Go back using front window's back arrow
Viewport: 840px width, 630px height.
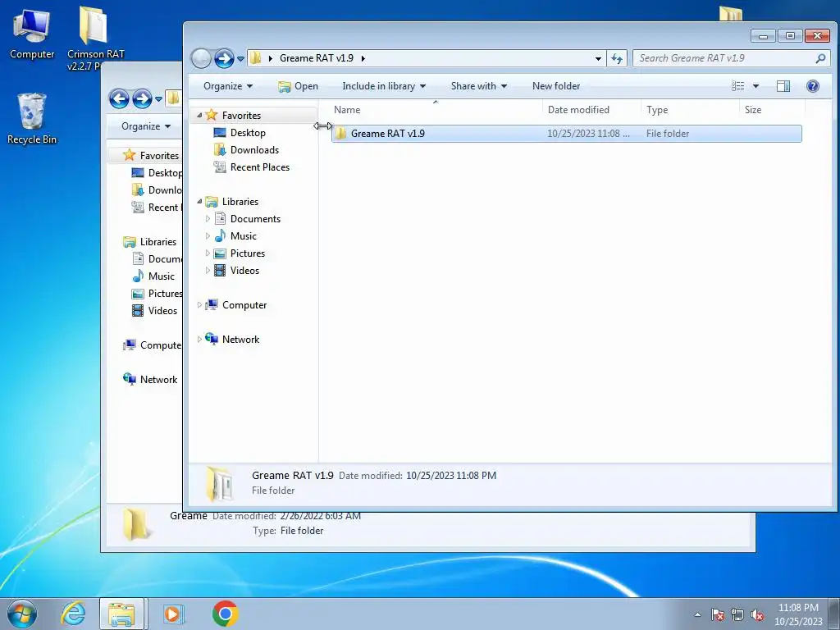click(x=202, y=58)
